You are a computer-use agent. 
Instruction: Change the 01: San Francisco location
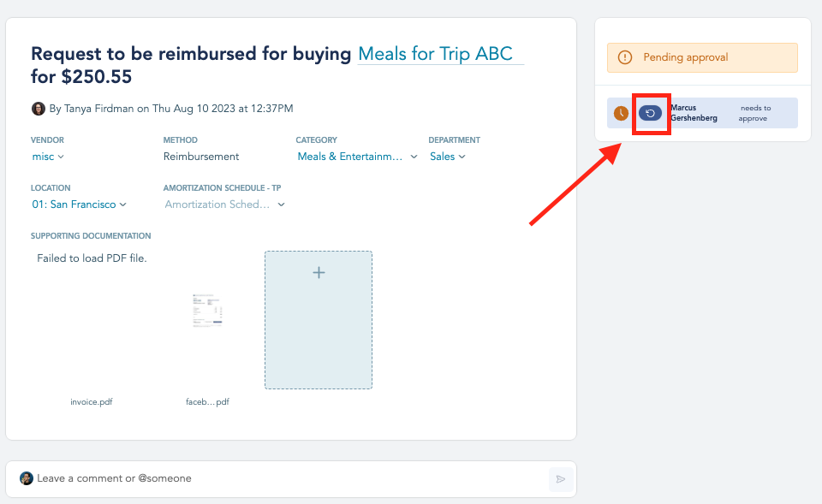[79, 205]
